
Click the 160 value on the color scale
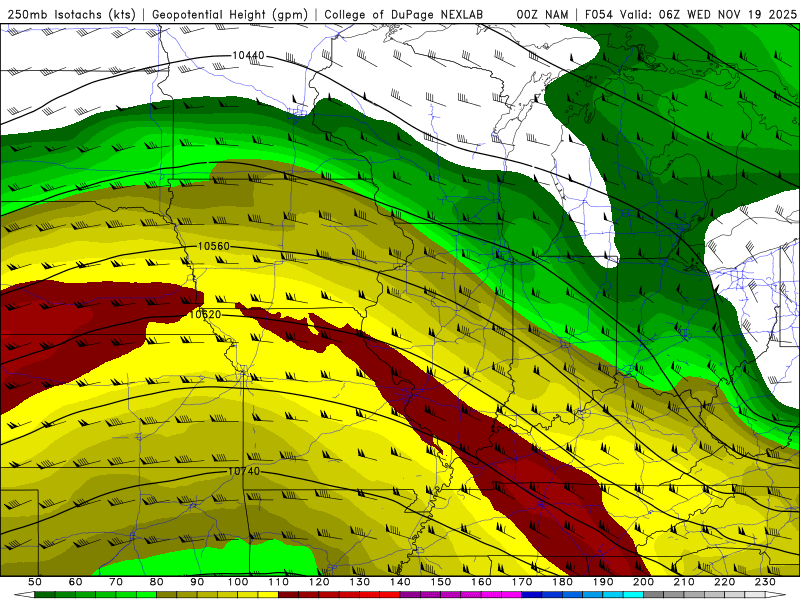coord(481,582)
